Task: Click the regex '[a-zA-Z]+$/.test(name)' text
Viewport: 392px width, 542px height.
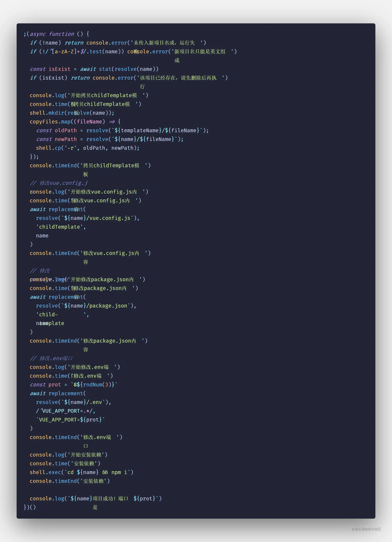Action: [x=88, y=52]
